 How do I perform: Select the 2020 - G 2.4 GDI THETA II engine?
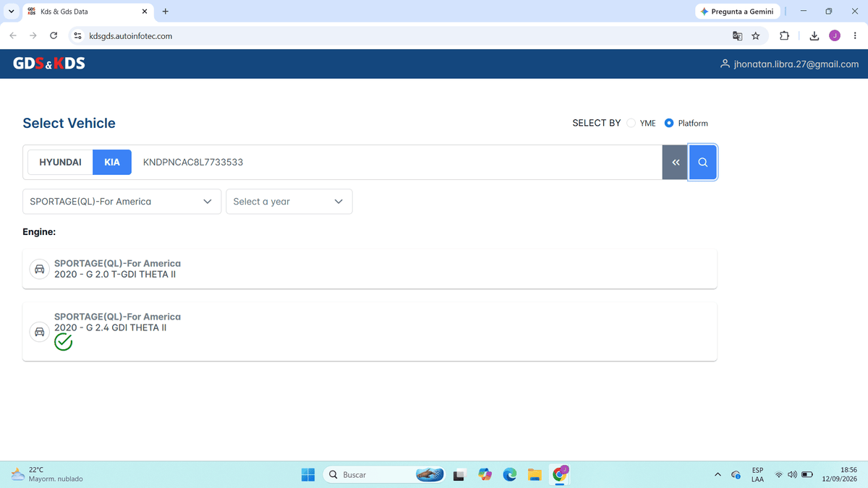click(370, 332)
